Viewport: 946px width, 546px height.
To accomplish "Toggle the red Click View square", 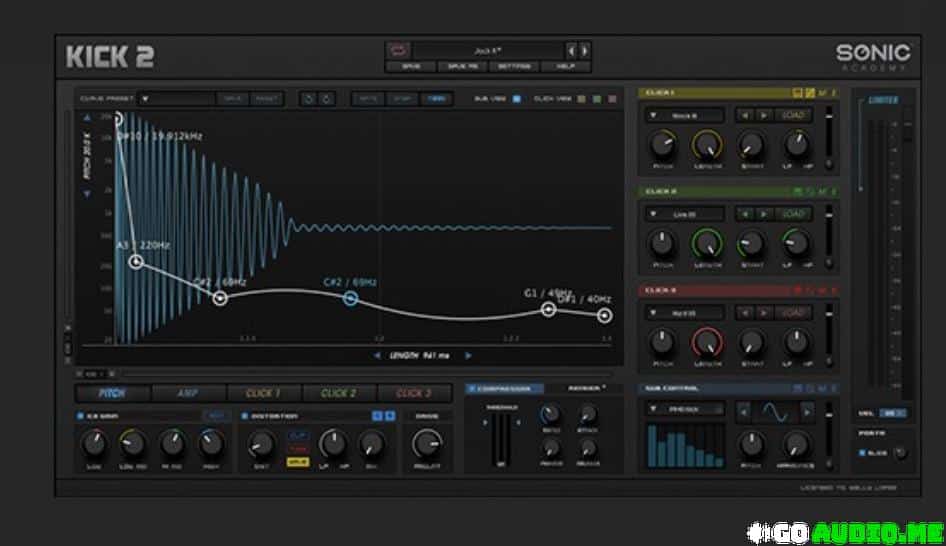I will (612, 99).
